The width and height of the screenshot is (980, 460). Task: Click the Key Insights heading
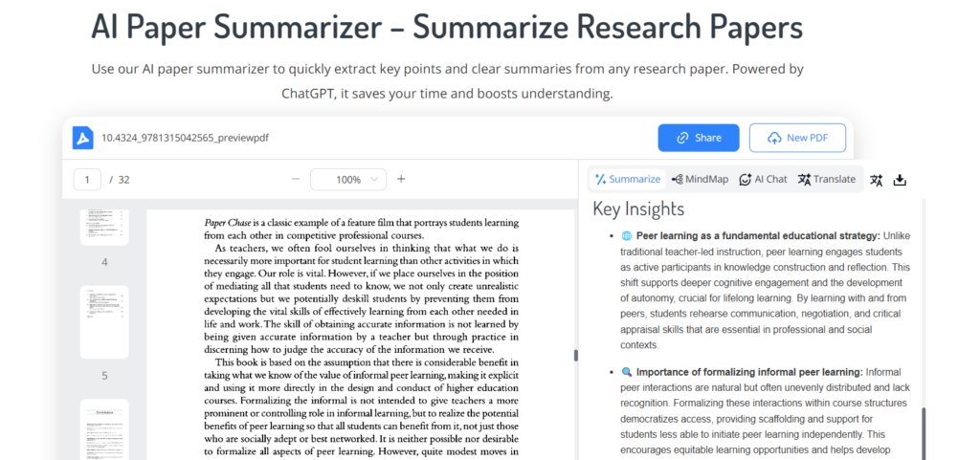(x=638, y=208)
